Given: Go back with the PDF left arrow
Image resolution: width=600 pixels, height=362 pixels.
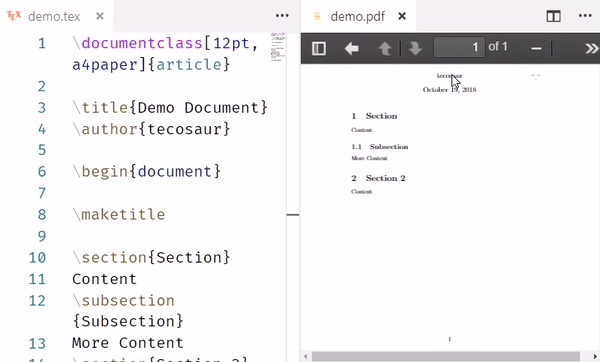Looking at the screenshot, I should click(351, 49).
